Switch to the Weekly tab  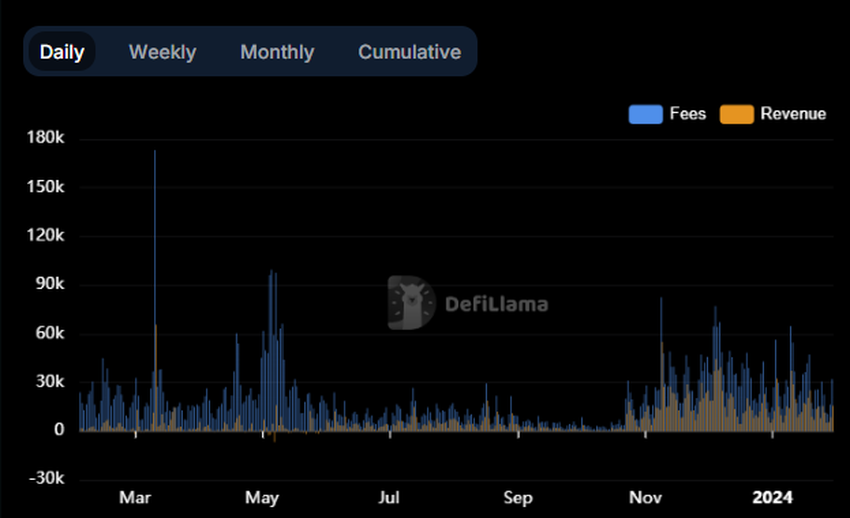162,52
